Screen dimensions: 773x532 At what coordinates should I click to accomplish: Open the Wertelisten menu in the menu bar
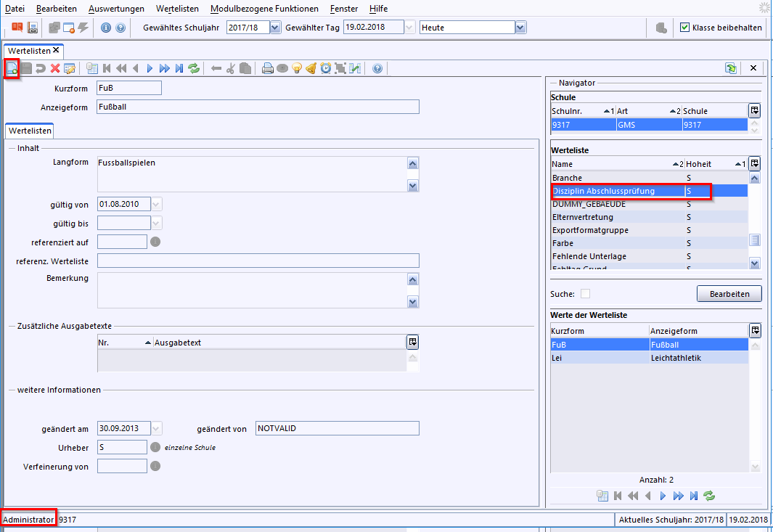pyautogui.click(x=178, y=9)
